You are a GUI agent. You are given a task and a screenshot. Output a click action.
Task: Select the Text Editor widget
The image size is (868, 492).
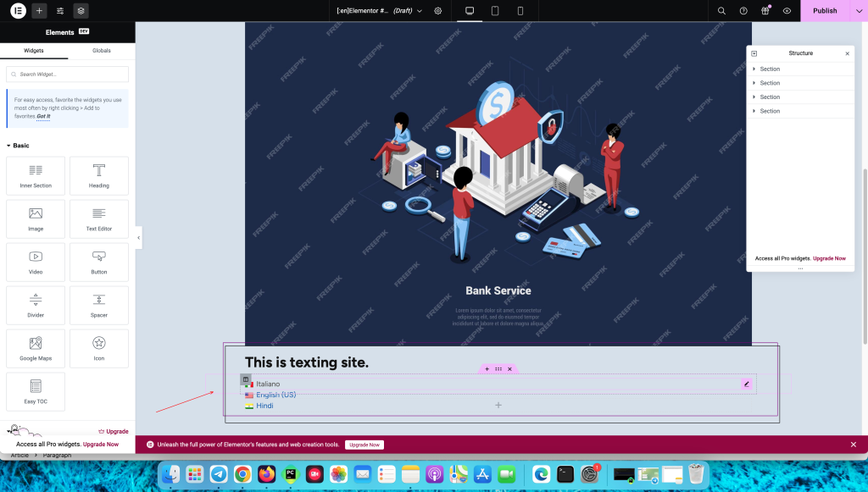99,219
